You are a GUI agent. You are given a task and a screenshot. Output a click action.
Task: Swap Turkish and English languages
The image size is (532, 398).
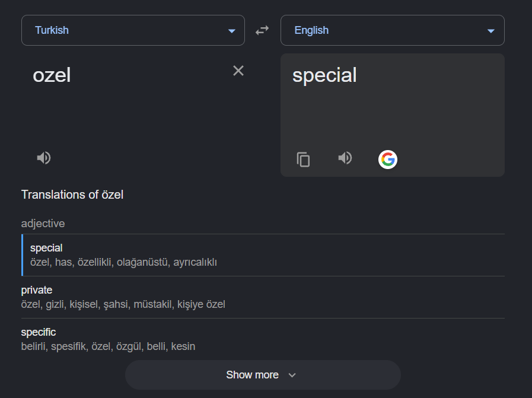click(262, 30)
